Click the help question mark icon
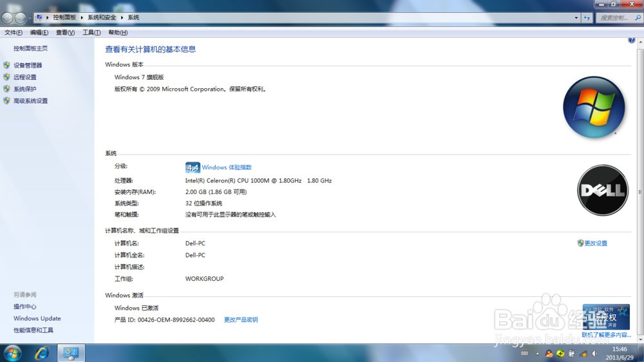 pos(631,40)
